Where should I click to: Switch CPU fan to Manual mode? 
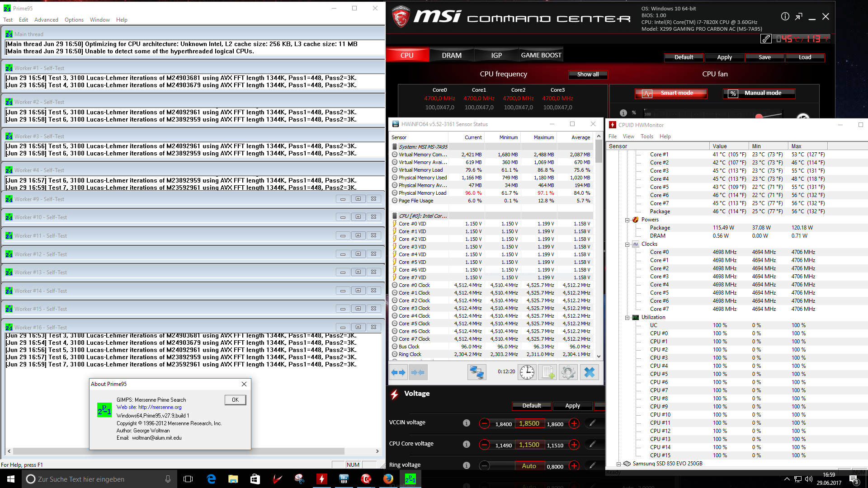759,93
